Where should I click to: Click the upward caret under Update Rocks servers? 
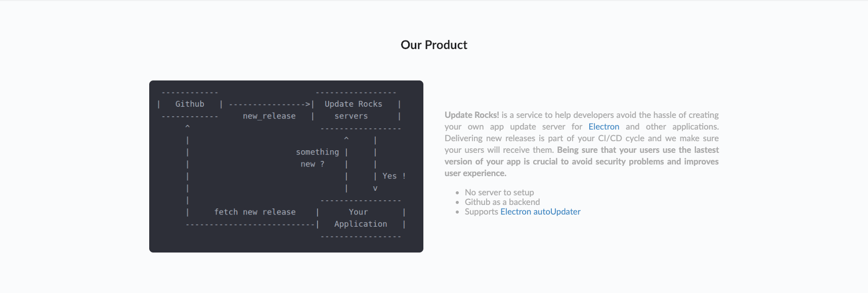[346, 139]
